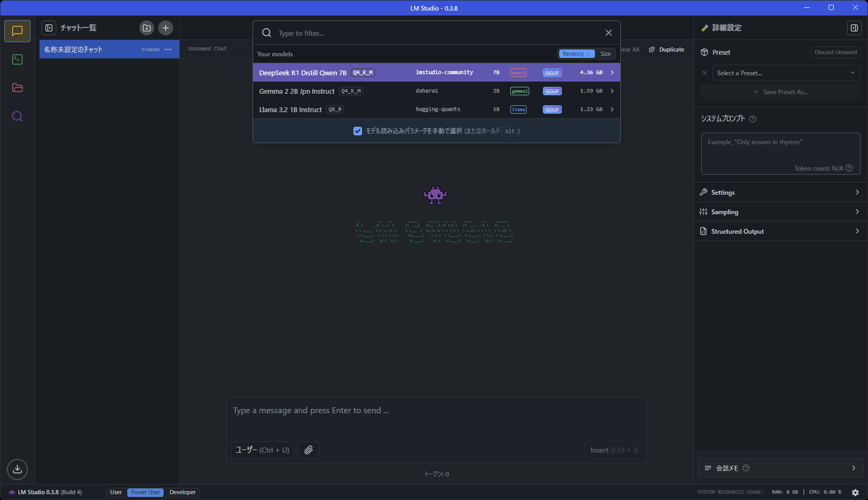Open app settings gear in status bar

coord(855,493)
